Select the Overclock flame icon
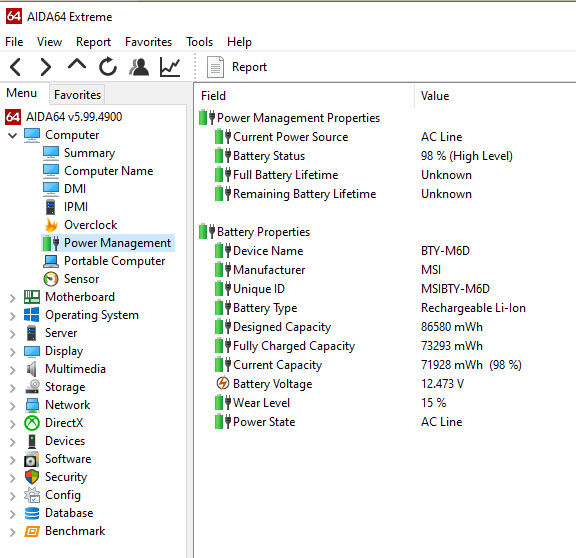The image size is (576, 558). click(x=51, y=225)
